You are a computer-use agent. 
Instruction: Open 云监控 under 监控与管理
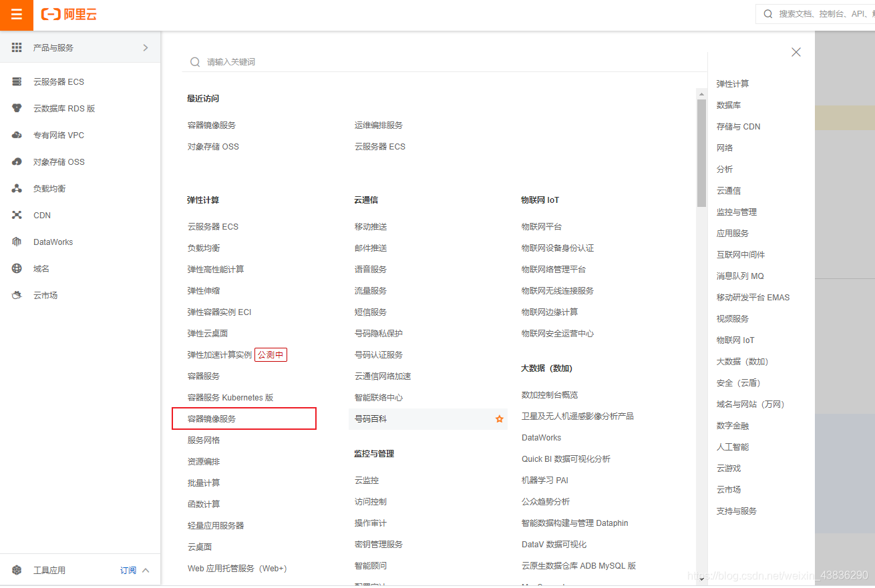367,480
